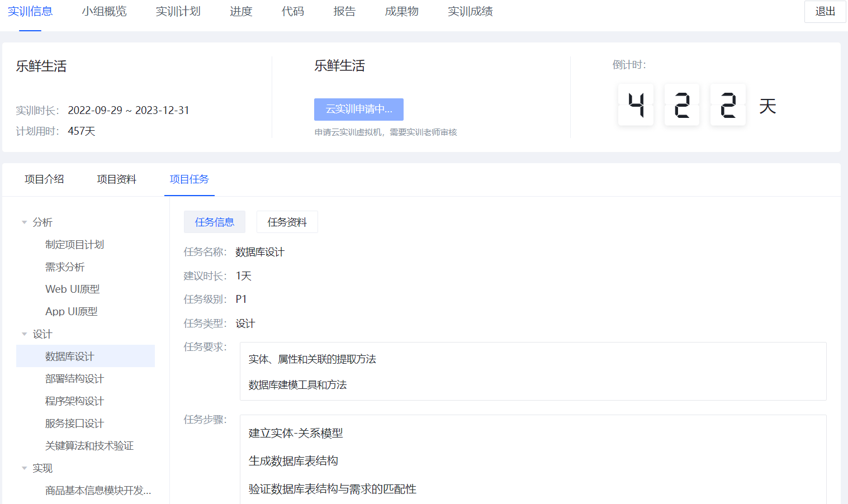Image resolution: width=848 pixels, height=504 pixels.
Task: View the 实训成绩 tab
Action: tap(470, 11)
